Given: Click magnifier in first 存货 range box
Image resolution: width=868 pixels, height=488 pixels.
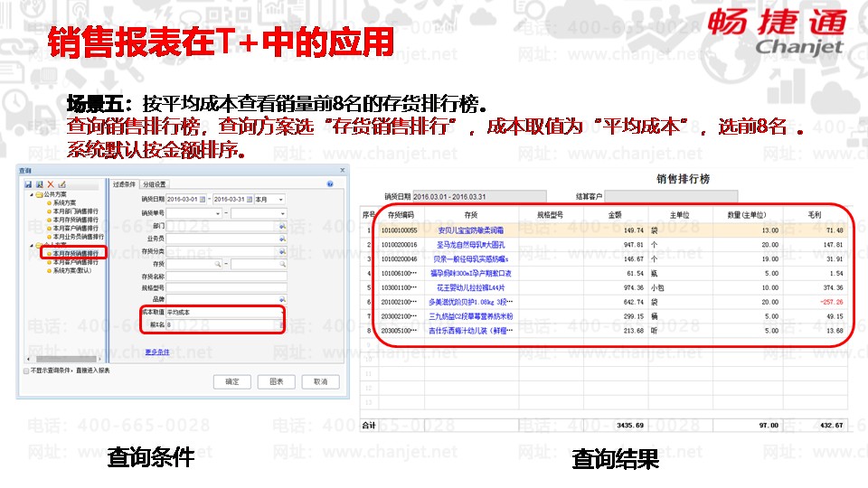Looking at the screenshot, I should [x=218, y=264].
